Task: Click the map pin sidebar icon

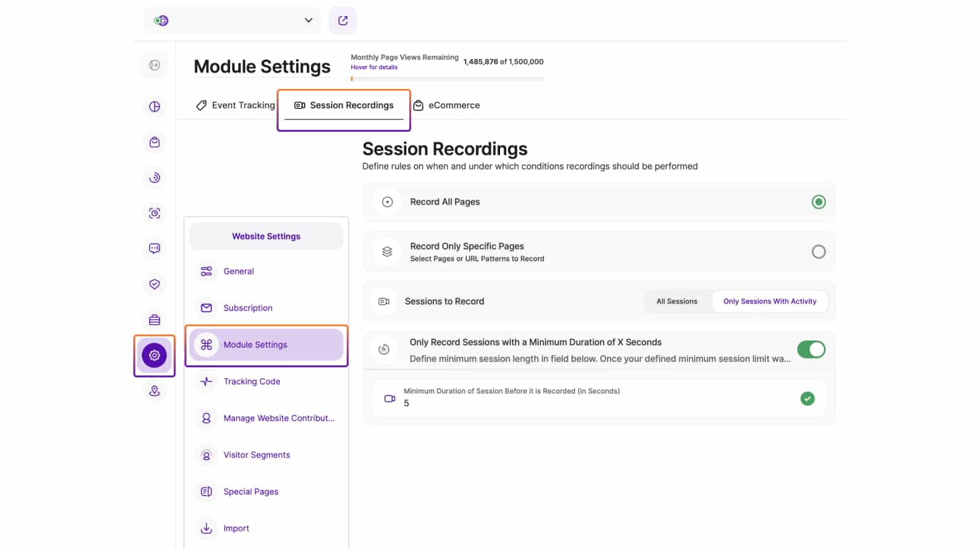Action: coord(154,391)
